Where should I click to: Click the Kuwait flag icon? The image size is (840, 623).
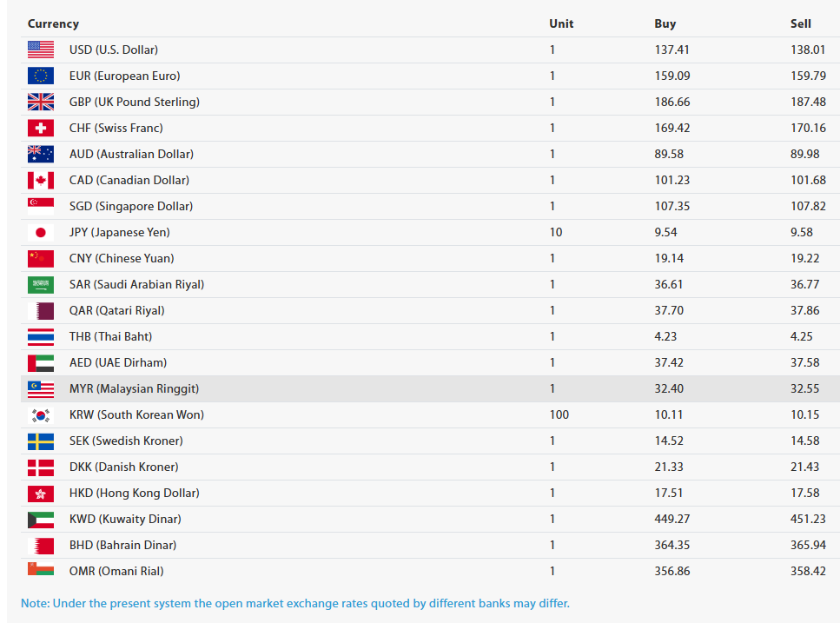click(41, 519)
